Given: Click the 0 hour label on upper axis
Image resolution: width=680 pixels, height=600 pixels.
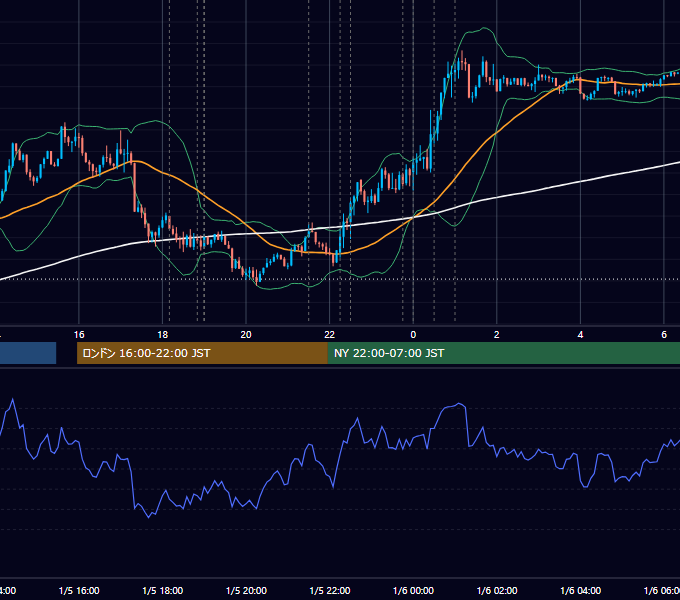Looking at the screenshot, I should (413, 335).
